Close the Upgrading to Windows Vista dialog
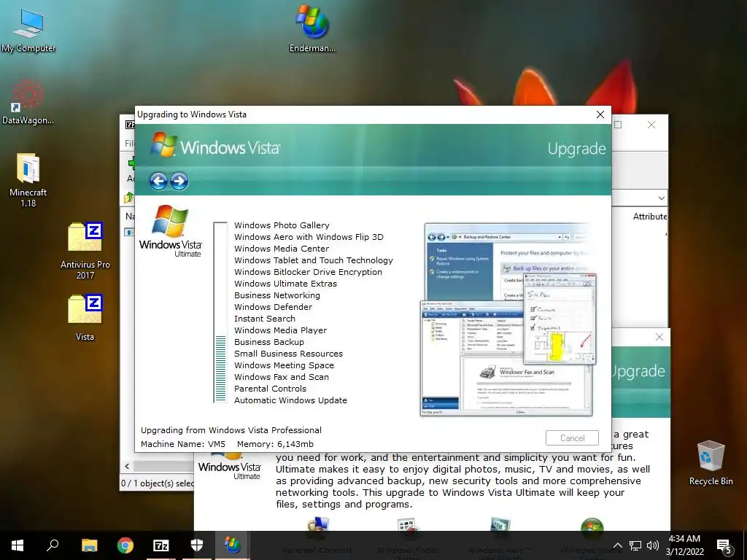Screen dimensions: 747x560 coord(600,114)
